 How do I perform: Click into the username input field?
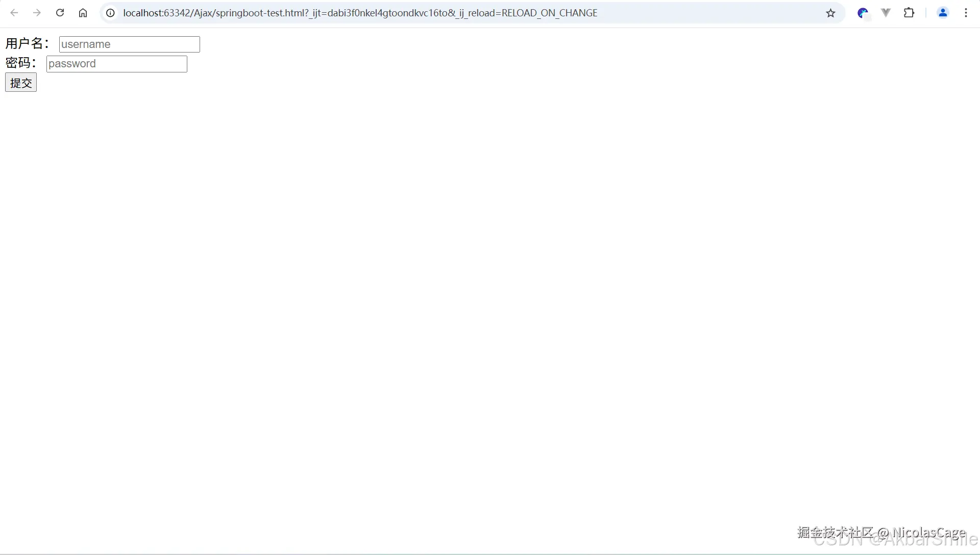pyautogui.click(x=129, y=44)
